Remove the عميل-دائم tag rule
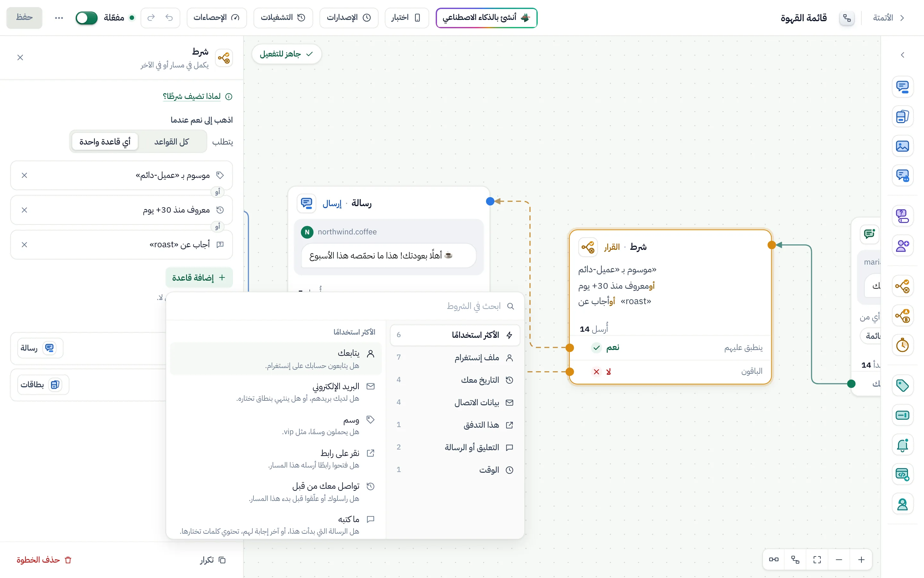This screenshot has width=924, height=578. tap(24, 175)
